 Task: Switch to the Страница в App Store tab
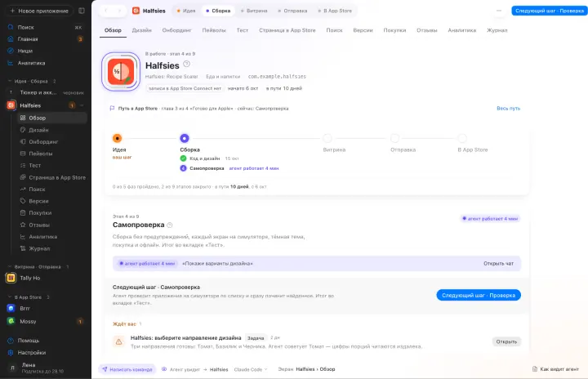[287, 30]
